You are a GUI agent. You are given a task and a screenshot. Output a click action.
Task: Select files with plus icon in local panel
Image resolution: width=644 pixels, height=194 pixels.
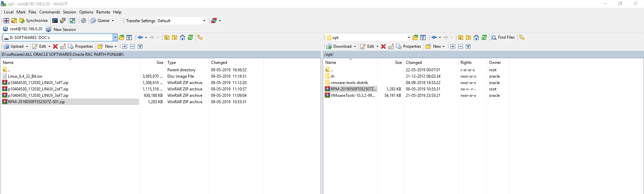(x=125, y=46)
